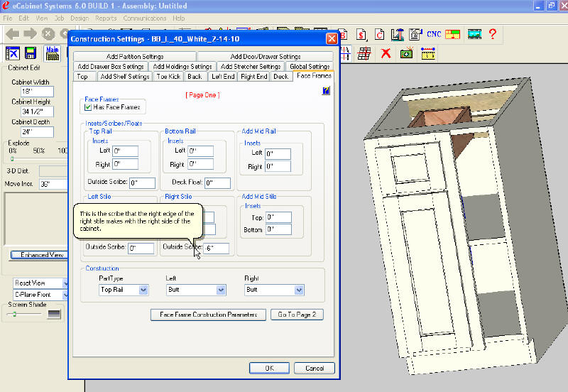Click the Explode slider track
The width and height of the screenshot is (568, 392).
tap(38, 159)
